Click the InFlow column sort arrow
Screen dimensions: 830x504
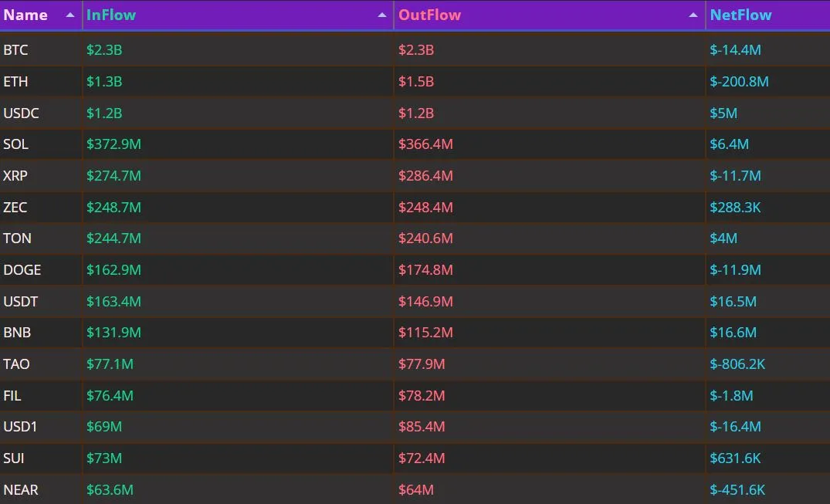click(381, 15)
